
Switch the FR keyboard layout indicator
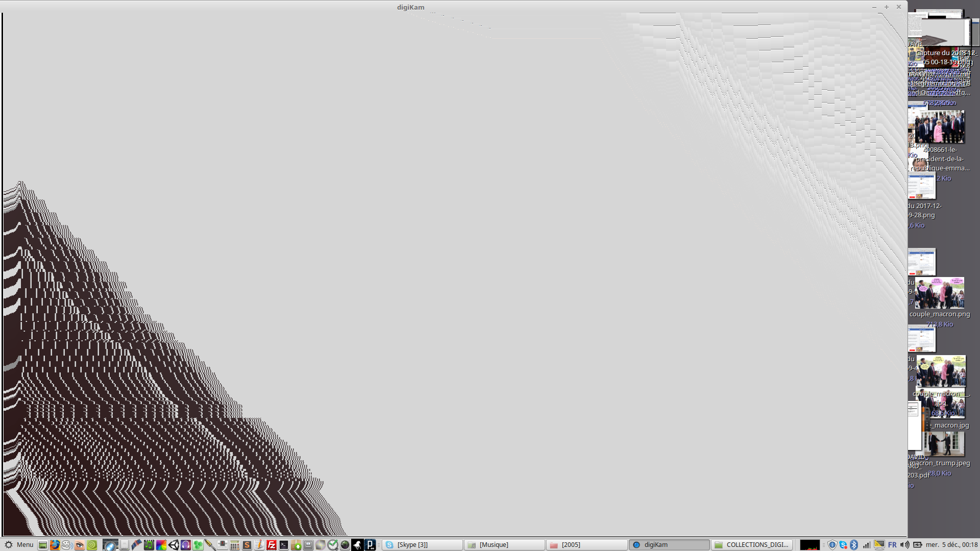click(x=892, y=545)
